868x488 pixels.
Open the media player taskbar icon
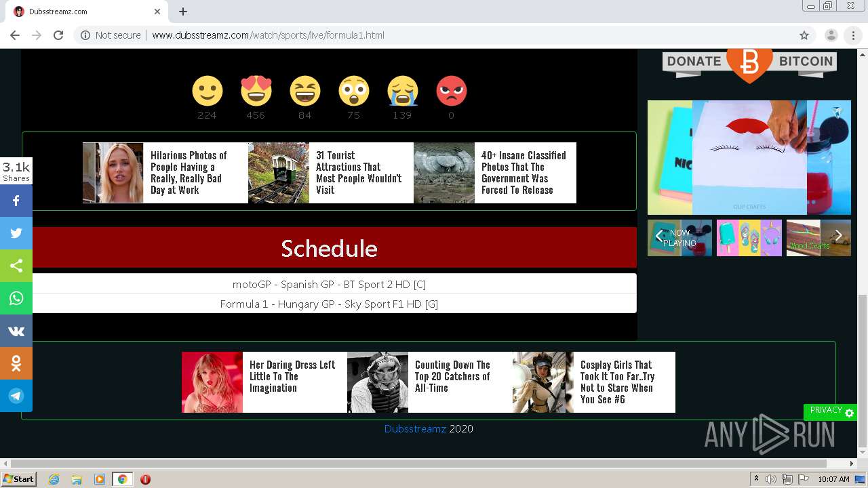[x=99, y=479]
